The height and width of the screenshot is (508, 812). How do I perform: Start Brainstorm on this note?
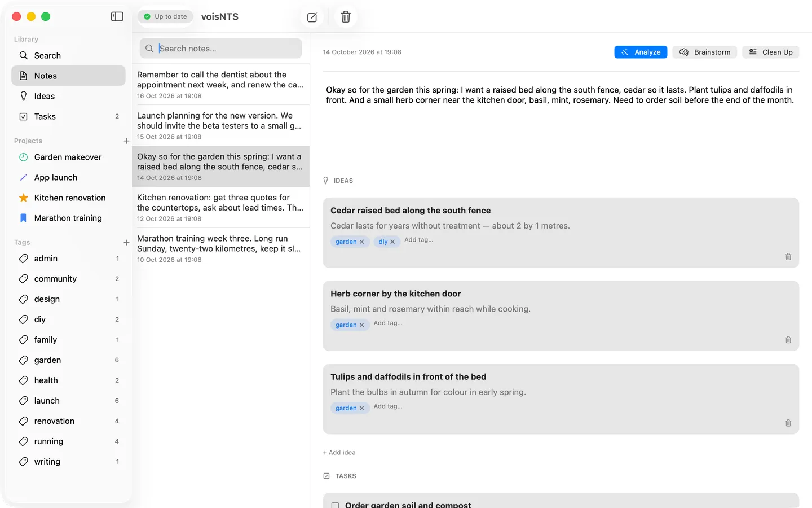(x=705, y=52)
